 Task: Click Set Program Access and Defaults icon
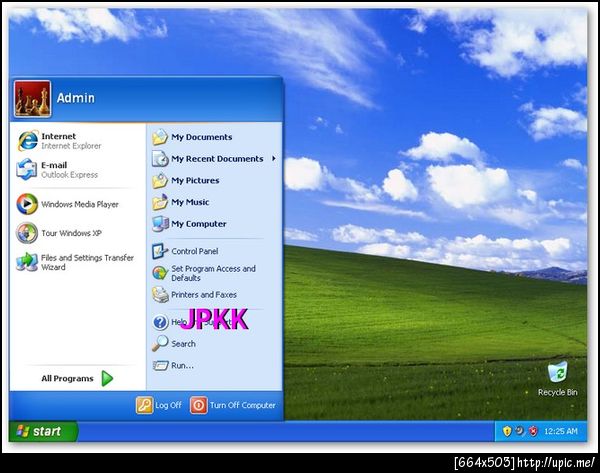click(x=160, y=273)
